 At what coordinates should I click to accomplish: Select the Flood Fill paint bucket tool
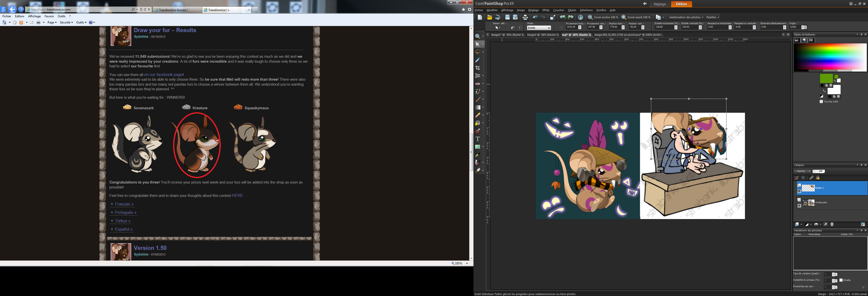click(x=477, y=123)
